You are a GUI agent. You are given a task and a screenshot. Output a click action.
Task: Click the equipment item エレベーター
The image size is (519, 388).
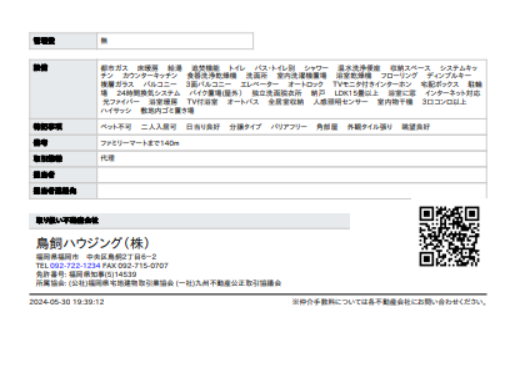(260, 84)
